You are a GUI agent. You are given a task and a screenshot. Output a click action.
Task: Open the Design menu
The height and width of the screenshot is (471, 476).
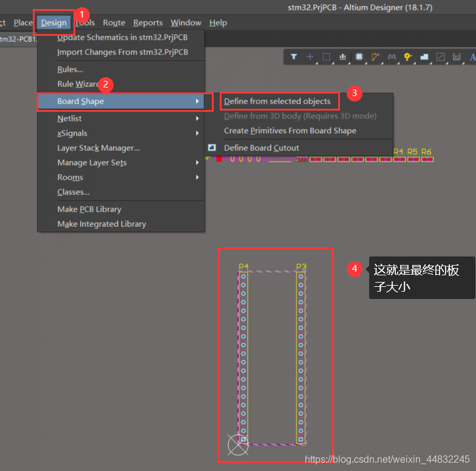click(x=53, y=23)
